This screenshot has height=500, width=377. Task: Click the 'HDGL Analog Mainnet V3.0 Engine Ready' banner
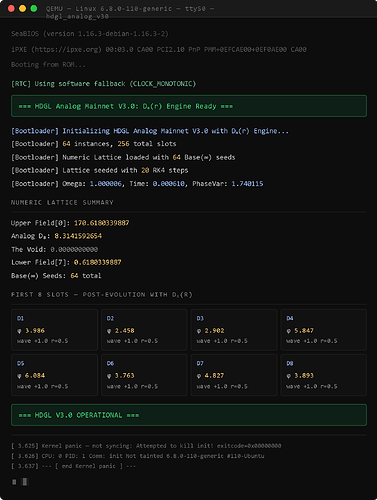click(x=189, y=106)
